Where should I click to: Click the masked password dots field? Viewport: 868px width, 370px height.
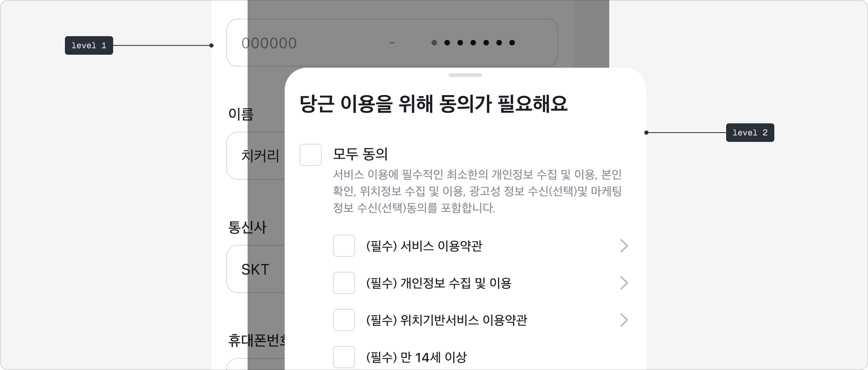click(x=473, y=43)
